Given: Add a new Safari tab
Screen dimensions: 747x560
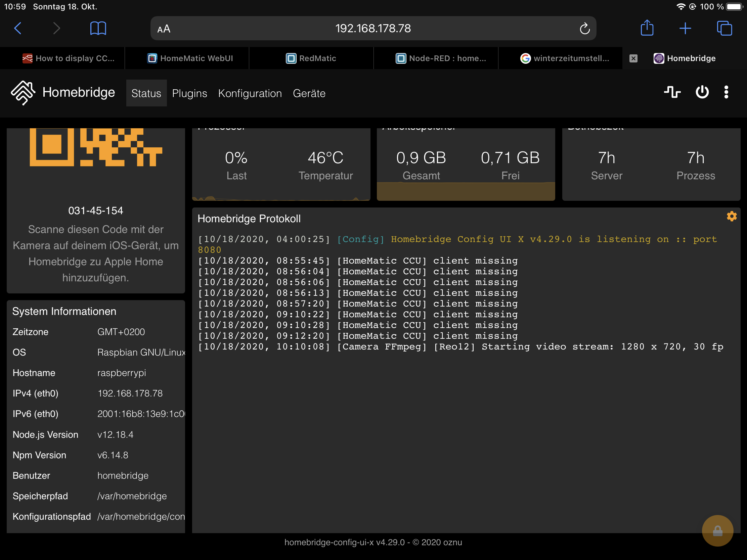Looking at the screenshot, I should [685, 28].
